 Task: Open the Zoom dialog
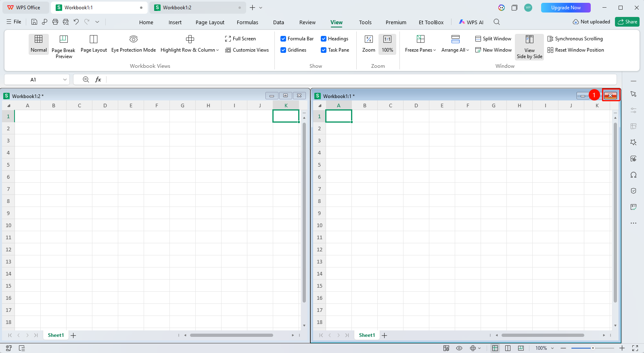369,44
